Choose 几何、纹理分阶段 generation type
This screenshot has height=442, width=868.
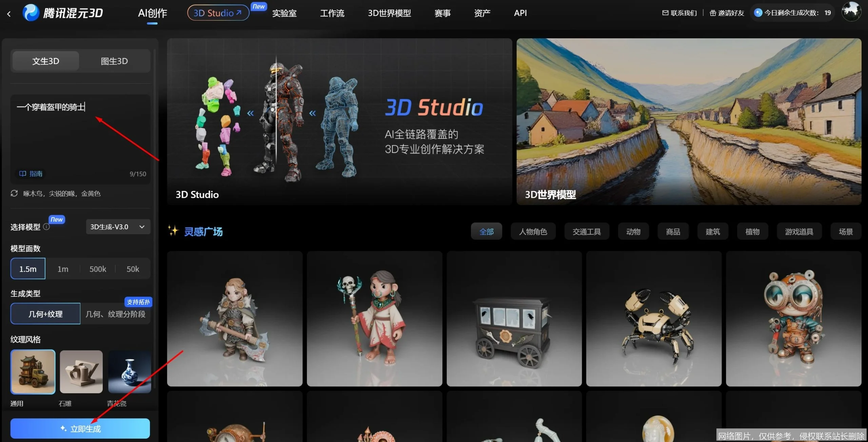115,314
